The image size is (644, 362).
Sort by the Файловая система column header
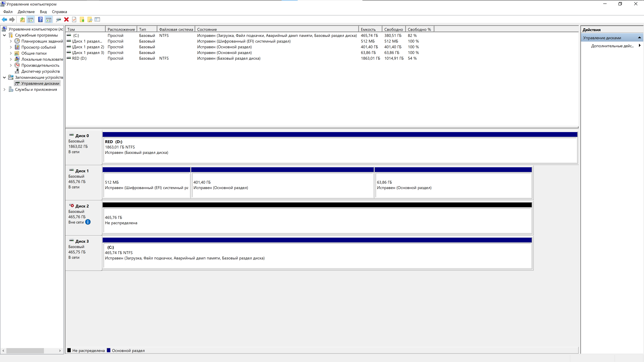tap(176, 29)
